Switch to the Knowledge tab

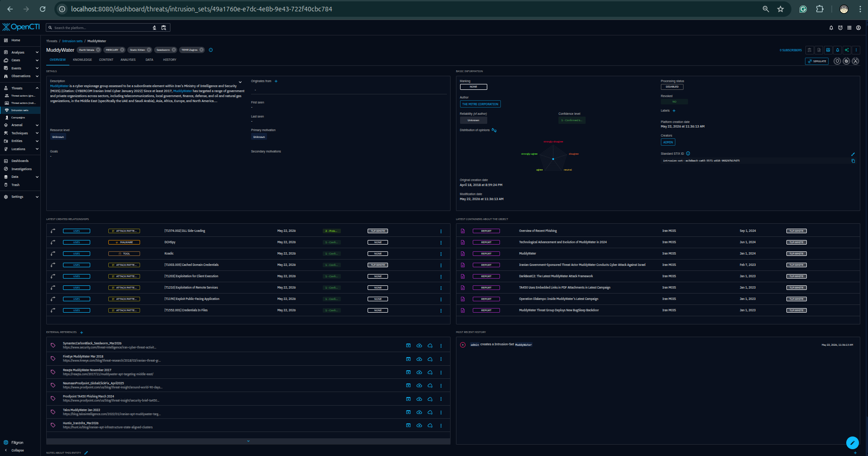tap(82, 60)
